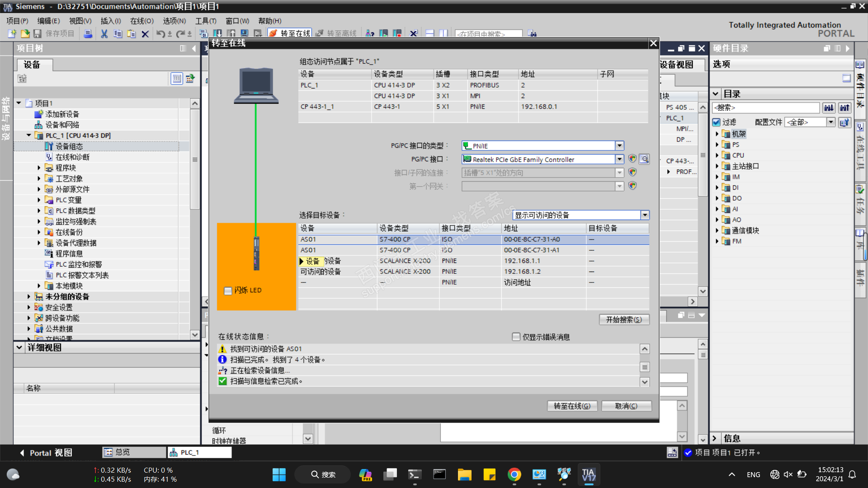Open 显示可访问的设备 dropdown
This screenshot has height=488, width=868.
coord(645,215)
